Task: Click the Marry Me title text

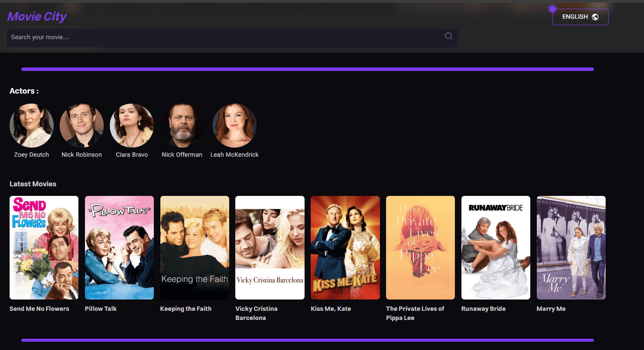Action: pos(551,309)
